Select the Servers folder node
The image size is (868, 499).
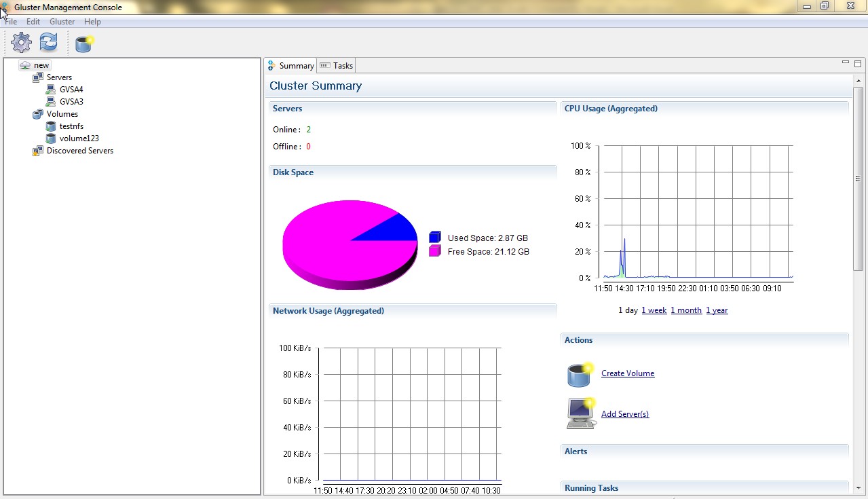pyautogui.click(x=59, y=77)
